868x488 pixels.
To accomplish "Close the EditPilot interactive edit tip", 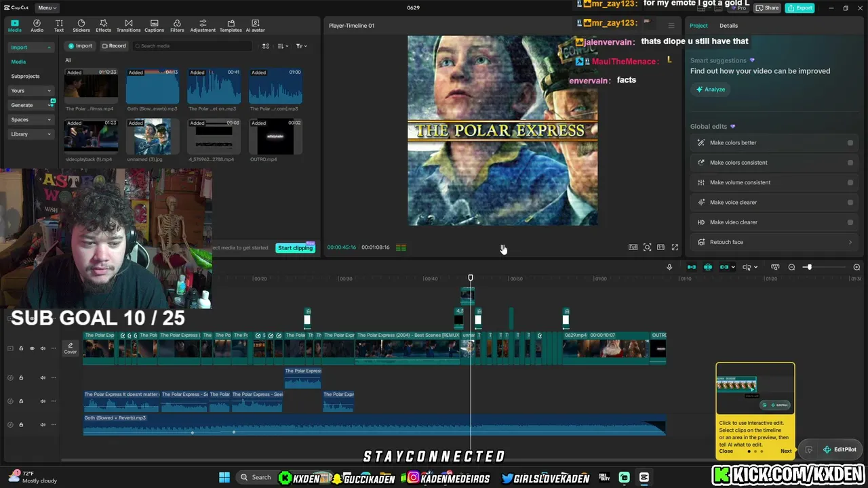I will [726, 451].
